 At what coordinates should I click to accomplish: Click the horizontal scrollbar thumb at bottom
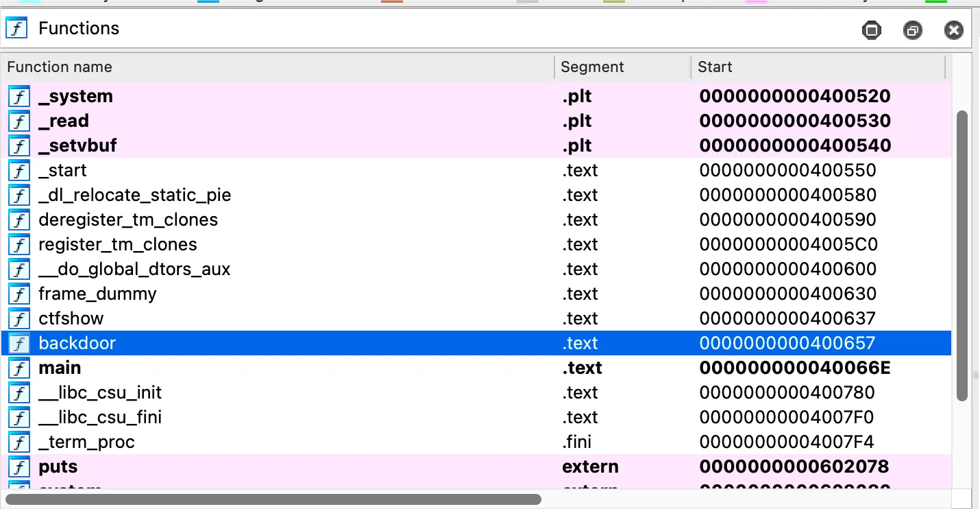click(x=273, y=499)
